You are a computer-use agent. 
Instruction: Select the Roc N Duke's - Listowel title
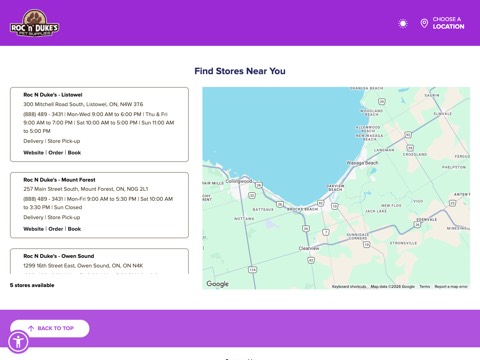pos(53,95)
